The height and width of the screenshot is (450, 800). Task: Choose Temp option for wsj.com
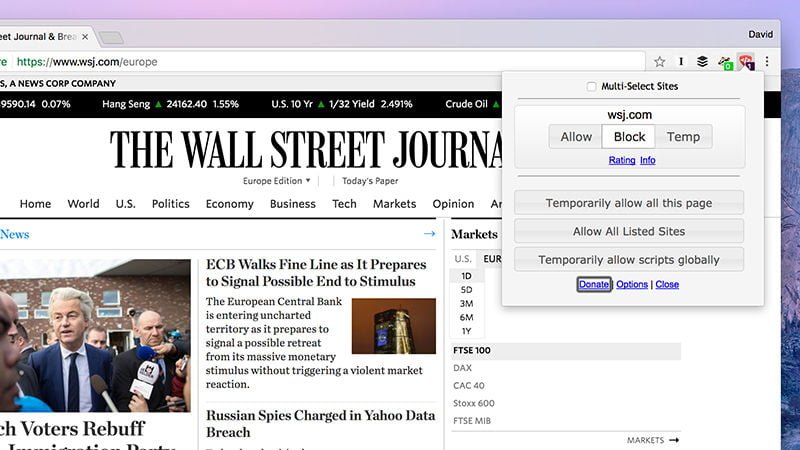[683, 137]
